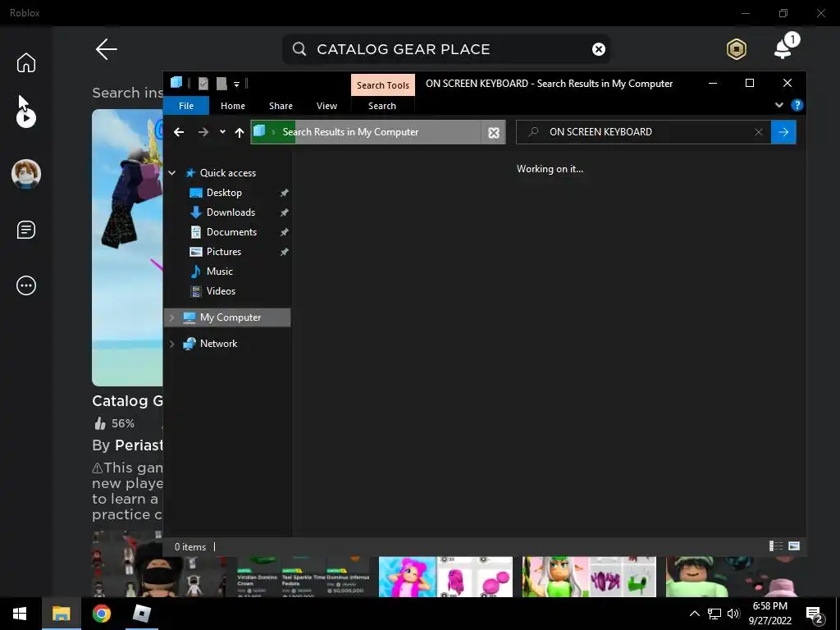This screenshot has width=840, height=630.
Task: Go forward in File Explorer
Action: [x=203, y=132]
